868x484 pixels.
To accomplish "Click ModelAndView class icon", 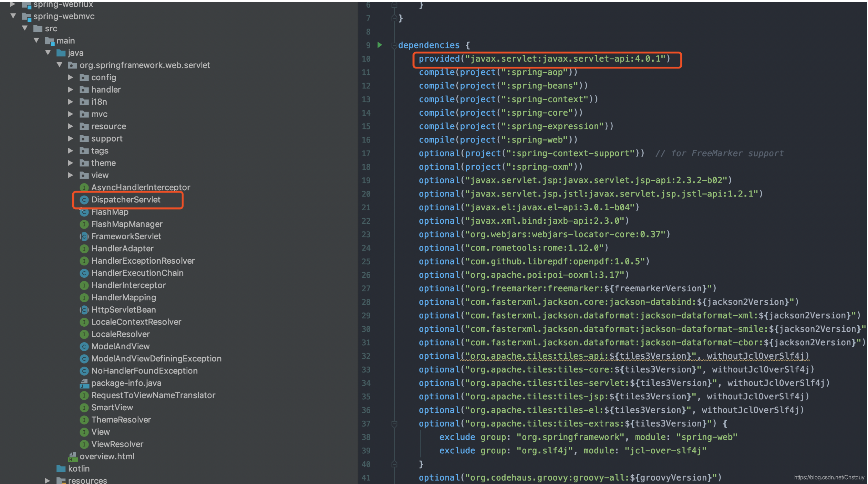I will 84,346.
